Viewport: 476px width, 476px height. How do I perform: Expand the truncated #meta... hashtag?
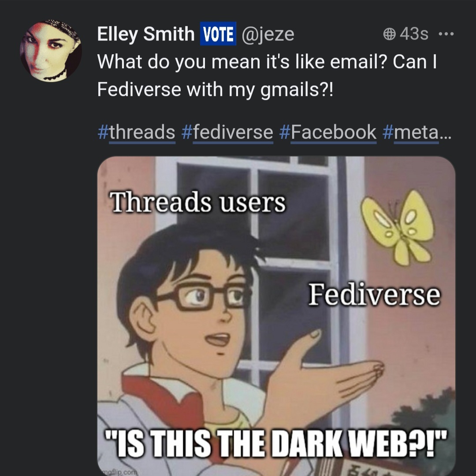tap(417, 132)
